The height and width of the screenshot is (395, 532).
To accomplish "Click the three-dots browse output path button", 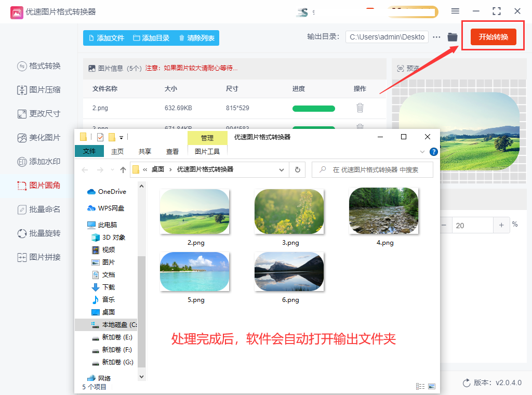I will pos(436,37).
